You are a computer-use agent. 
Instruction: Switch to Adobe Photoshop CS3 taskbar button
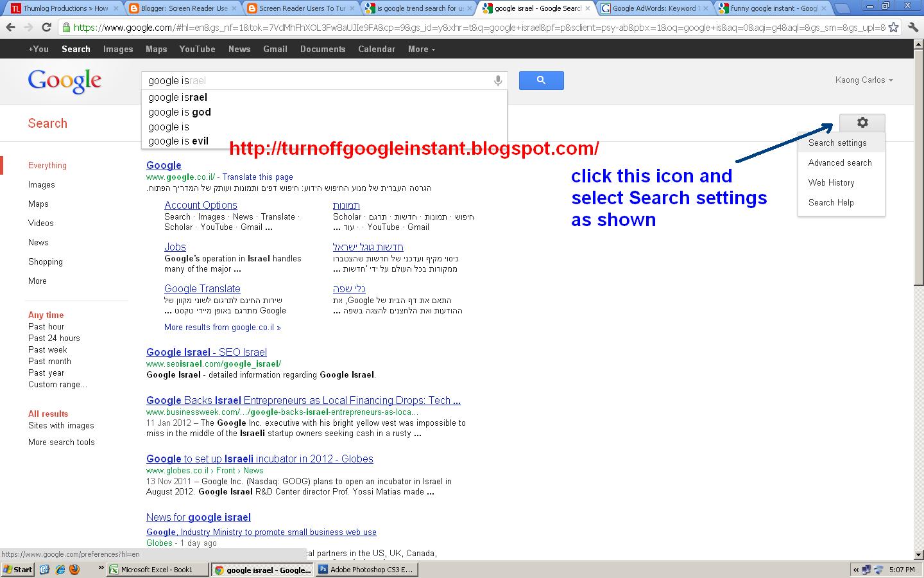pyautogui.click(x=367, y=570)
